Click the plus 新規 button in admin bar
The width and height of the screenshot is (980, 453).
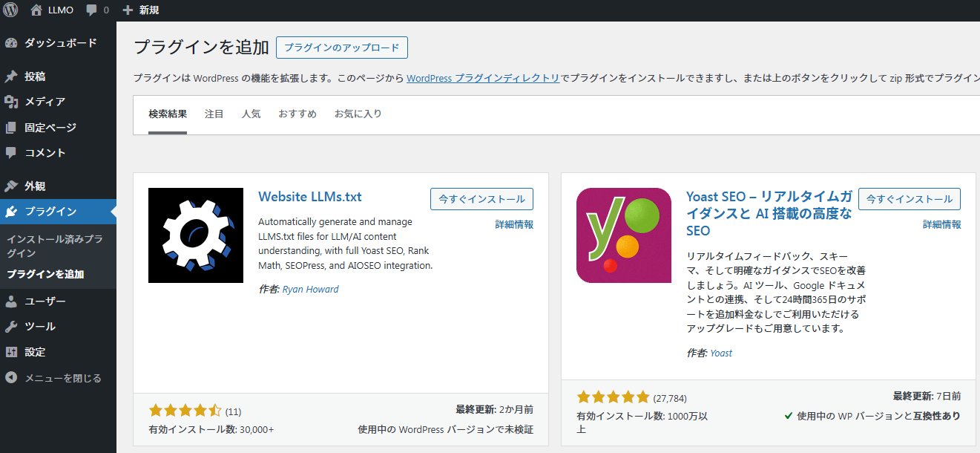[140, 10]
